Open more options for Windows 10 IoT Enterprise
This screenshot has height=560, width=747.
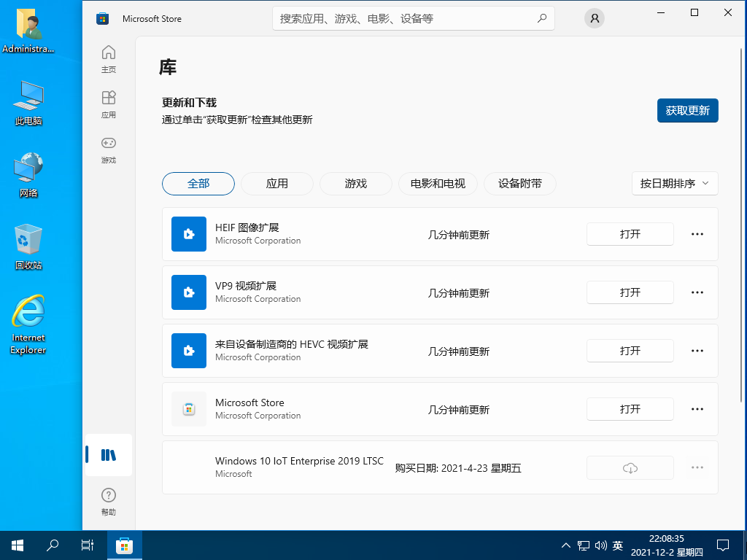697,467
